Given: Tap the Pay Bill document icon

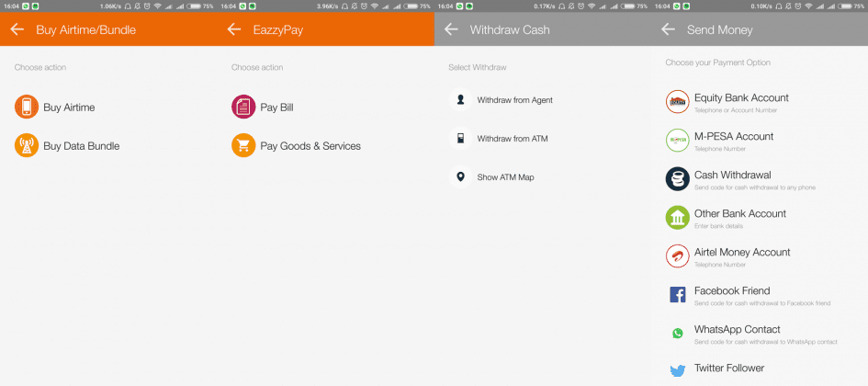Looking at the screenshot, I should click(243, 107).
